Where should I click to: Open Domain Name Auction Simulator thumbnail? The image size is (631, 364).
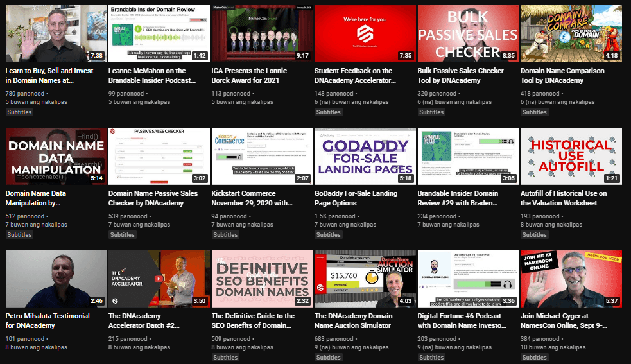pos(365,279)
